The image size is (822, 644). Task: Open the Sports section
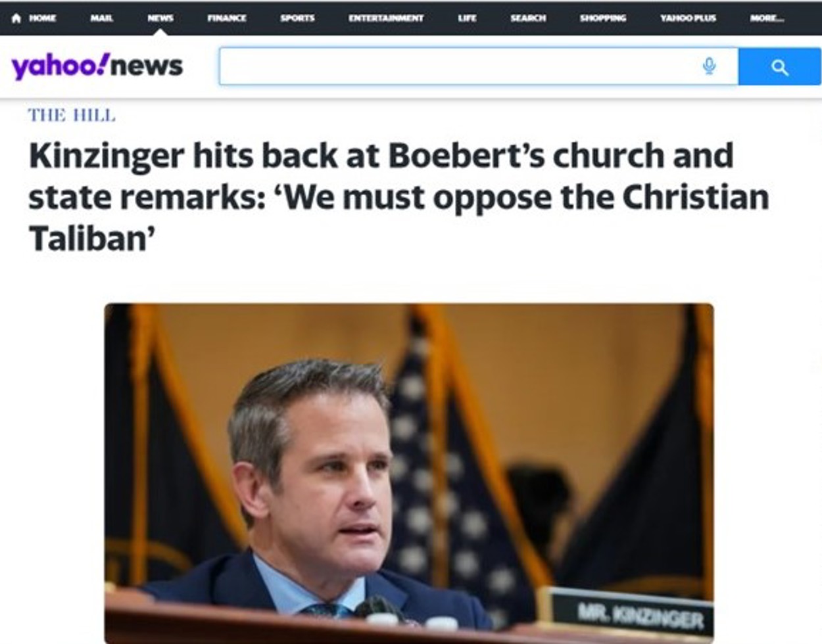tap(297, 18)
